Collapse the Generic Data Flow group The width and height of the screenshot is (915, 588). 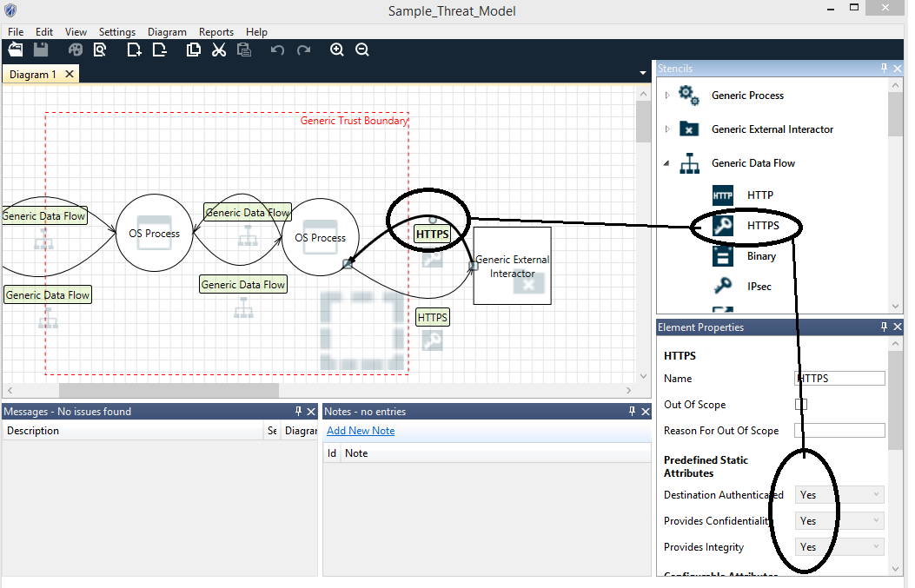point(667,163)
